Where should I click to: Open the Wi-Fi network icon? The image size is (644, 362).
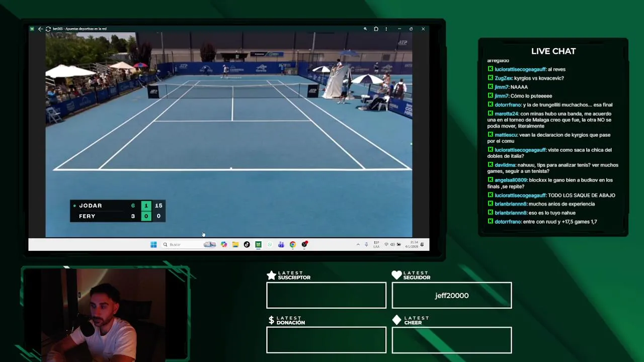tap(386, 244)
